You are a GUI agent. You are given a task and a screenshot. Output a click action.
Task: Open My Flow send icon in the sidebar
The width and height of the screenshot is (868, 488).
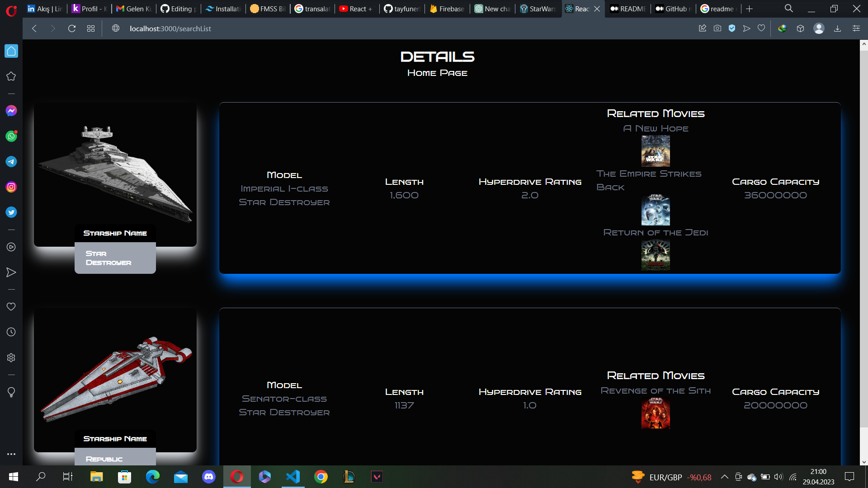point(11,272)
